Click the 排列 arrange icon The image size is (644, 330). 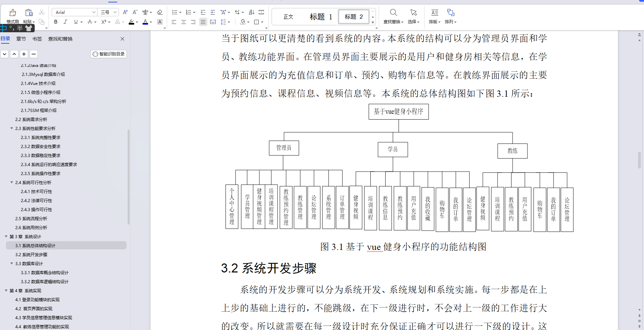coord(450,13)
